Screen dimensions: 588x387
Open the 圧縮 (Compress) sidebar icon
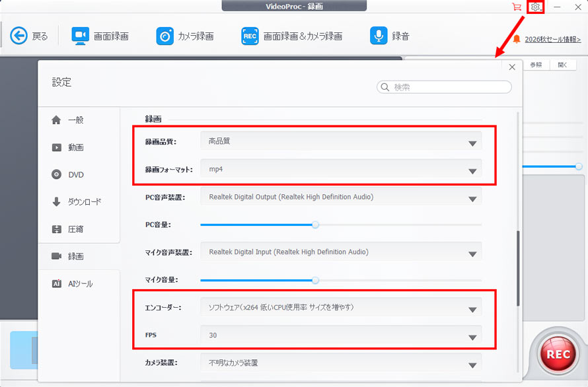click(x=56, y=229)
